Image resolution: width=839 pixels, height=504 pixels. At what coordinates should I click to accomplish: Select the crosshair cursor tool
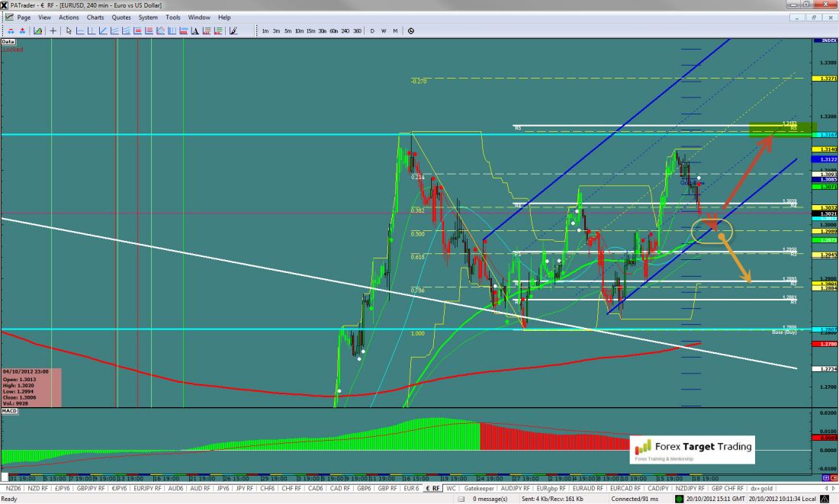[53, 31]
